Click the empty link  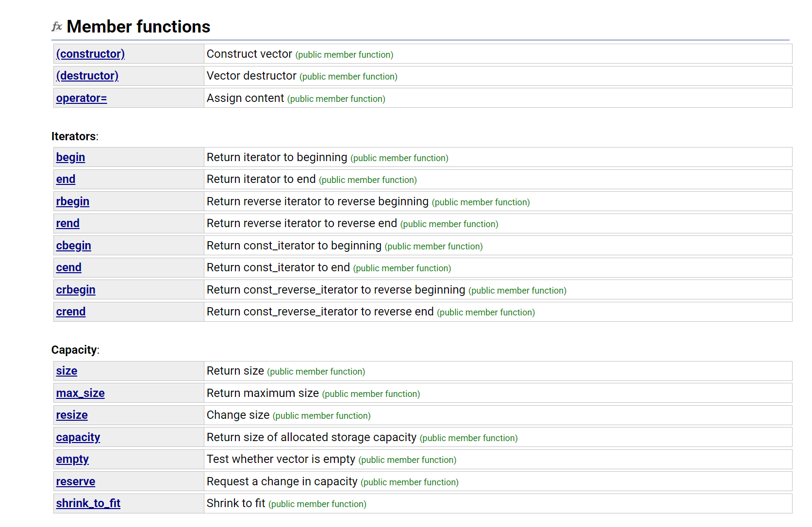(72, 459)
